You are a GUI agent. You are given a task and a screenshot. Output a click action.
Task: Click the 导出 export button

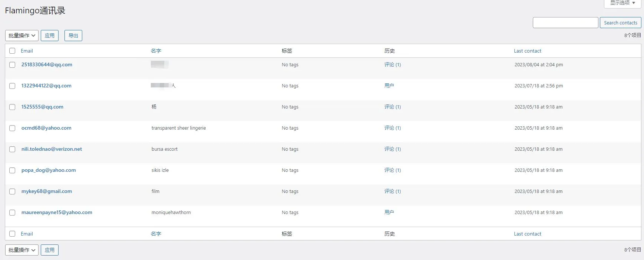(x=73, y=36)
